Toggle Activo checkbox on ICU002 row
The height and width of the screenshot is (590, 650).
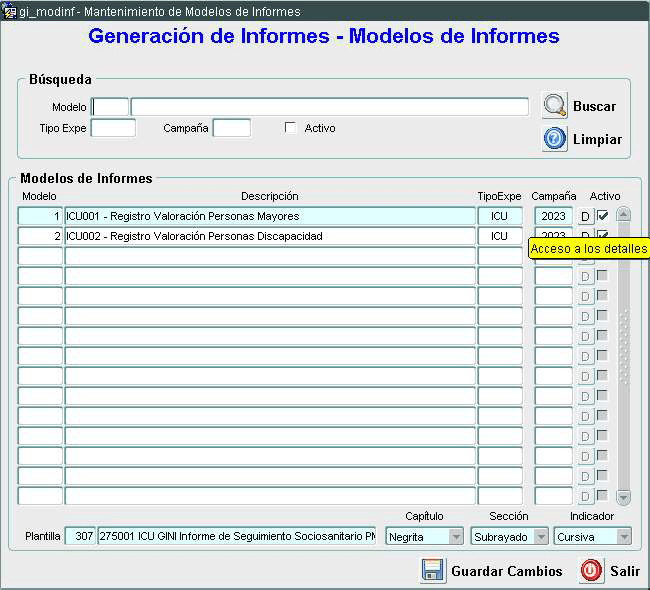click(602, 235)
